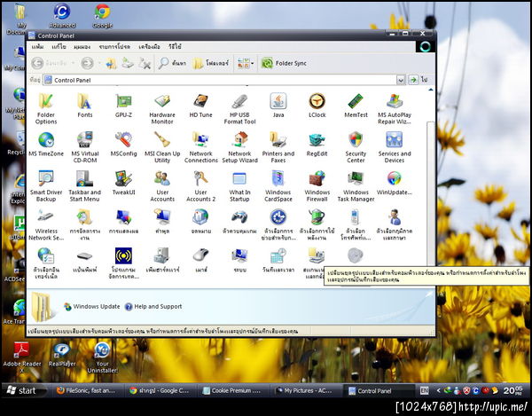Open User Accounts 2
Image resolution: width=532 pixels, height=416 pixels.
point(201,186)
